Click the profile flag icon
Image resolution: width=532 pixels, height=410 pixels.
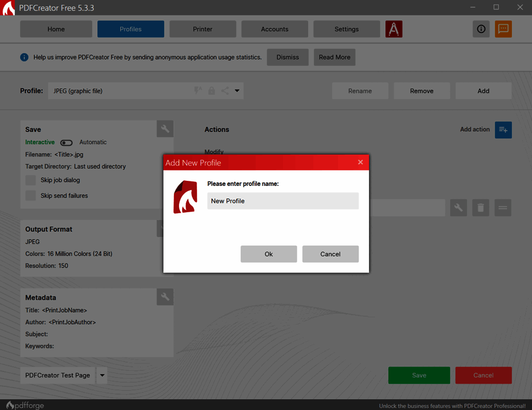198,91
